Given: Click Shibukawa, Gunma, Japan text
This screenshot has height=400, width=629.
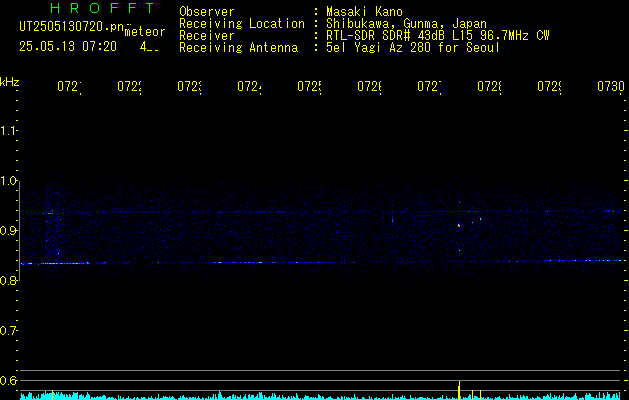Looking at the screenshot, I should [x=406, y=24].
